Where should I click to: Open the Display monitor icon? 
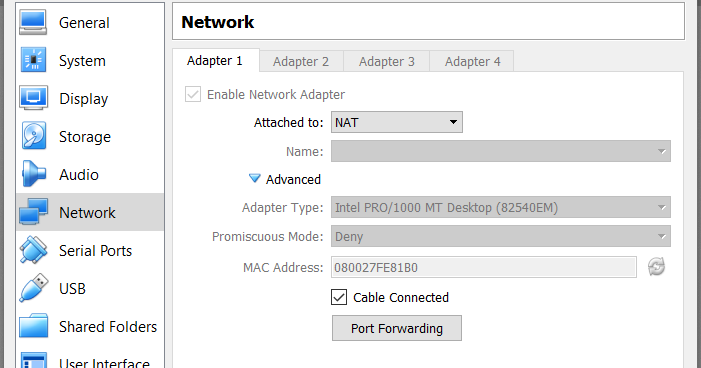click(33, 98)
